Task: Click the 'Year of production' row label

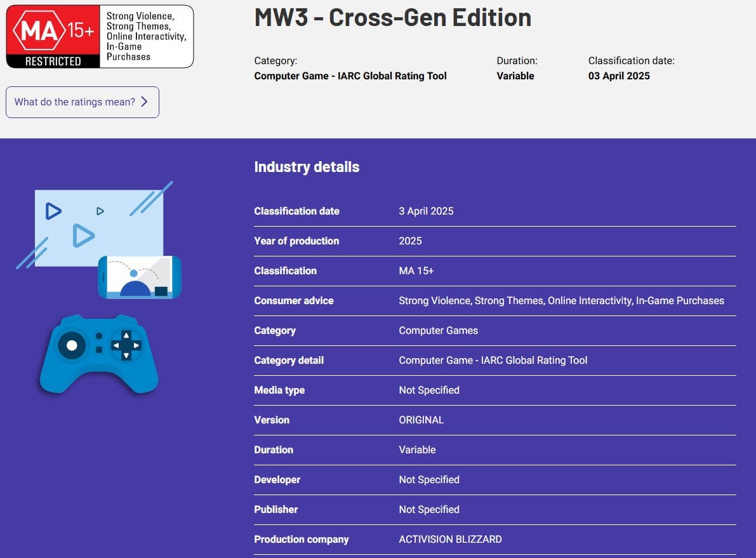Action: (296, 241)
